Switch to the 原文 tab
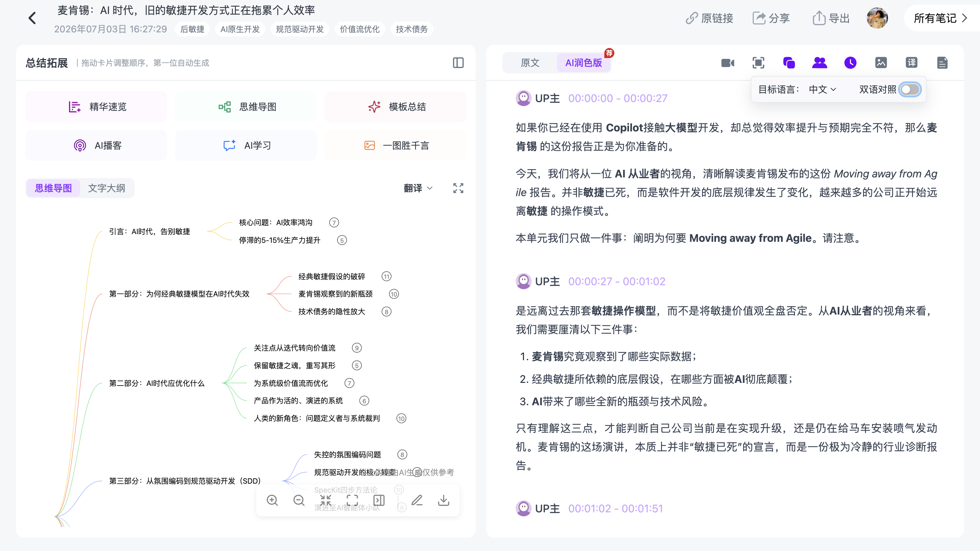The image size is (980, 551). pos(530,63)
